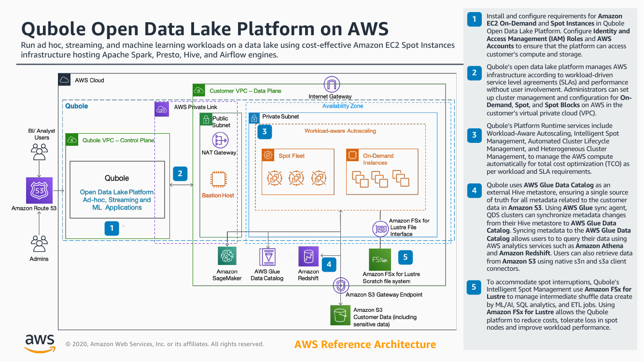The height and width of the screenshot is (362, 644).
Task: Click the Qubole VPC Control Plane cloud icon
Action: 72,140
